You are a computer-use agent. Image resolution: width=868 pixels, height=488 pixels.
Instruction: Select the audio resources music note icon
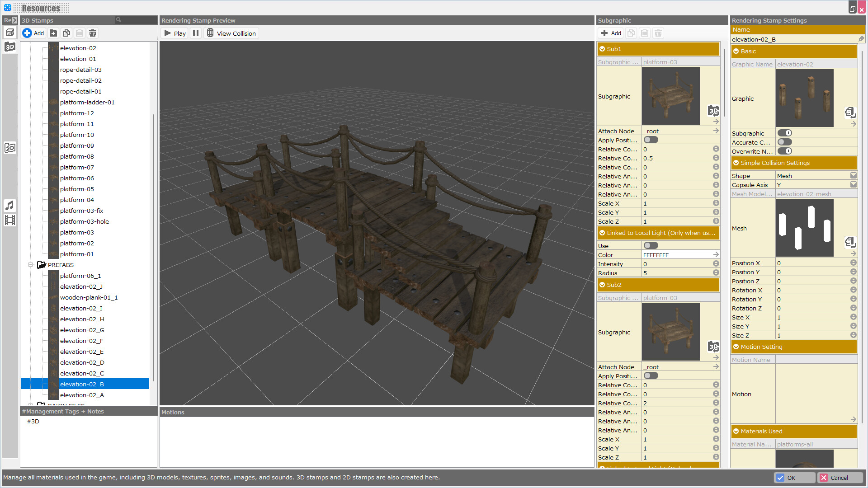point(10,206)
